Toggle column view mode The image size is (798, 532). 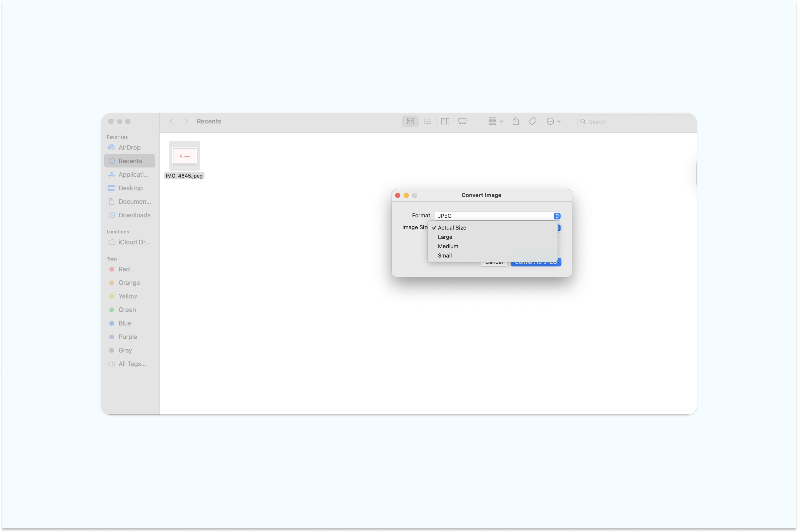[x=445, y=121]
